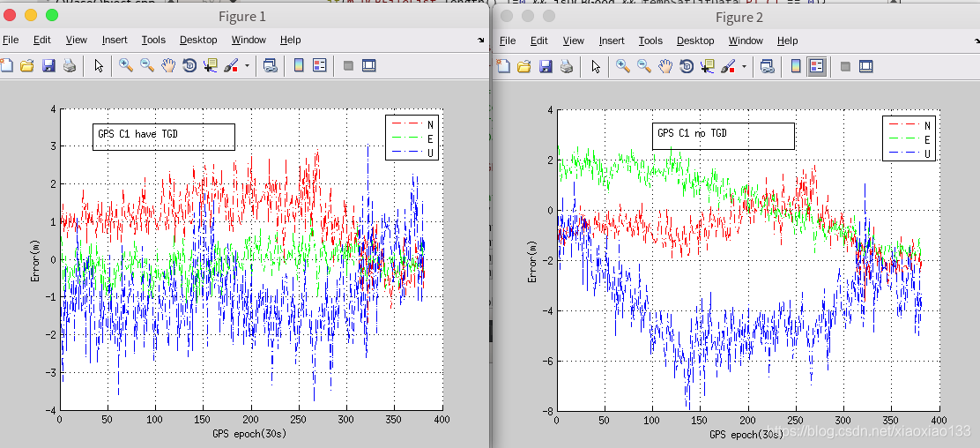Print Figure 1 with the printer icon

click(x=70, y=65)
